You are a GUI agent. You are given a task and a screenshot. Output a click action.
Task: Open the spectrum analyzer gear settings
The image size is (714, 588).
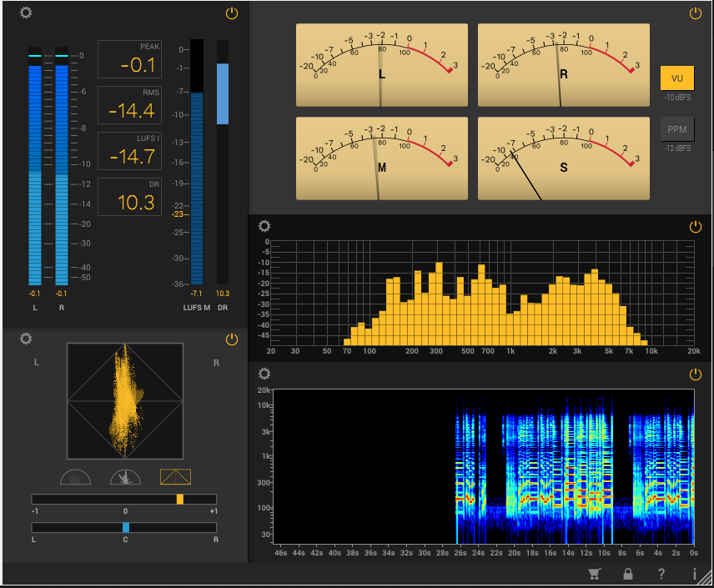pyautogui.click(x=264, y=226)
